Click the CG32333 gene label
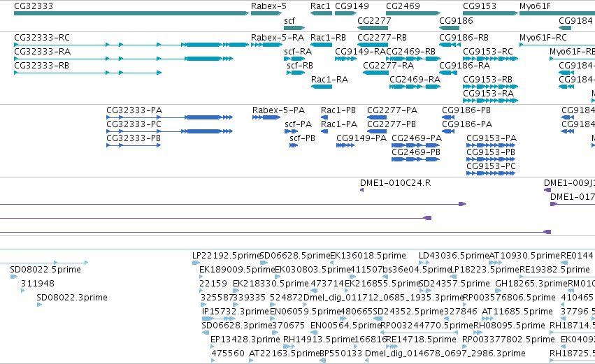Screen dimensions: 595x364 [34, 6]
